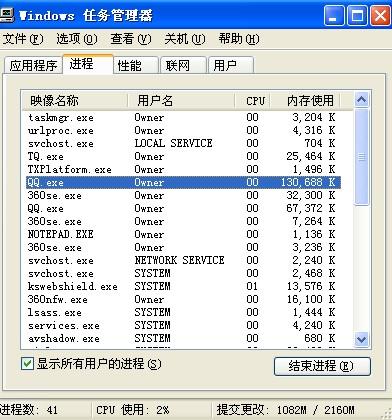The image size is (392, 420).
Task: Select the NOTEPAD.EXE process row
Action: [183, 234]
